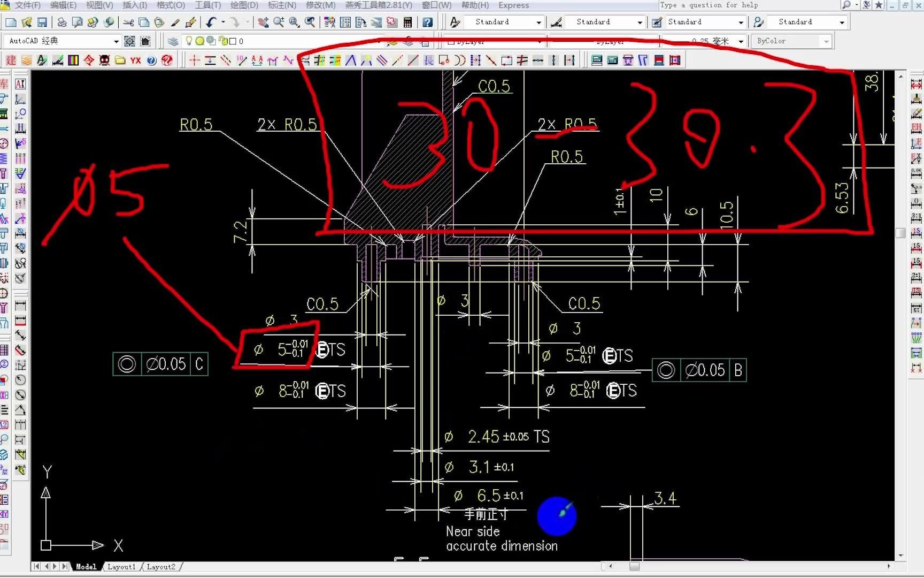The image size is (924, 578).
Task: Click the Workspace Settings gear icon
Action: [x=129, y=41]
